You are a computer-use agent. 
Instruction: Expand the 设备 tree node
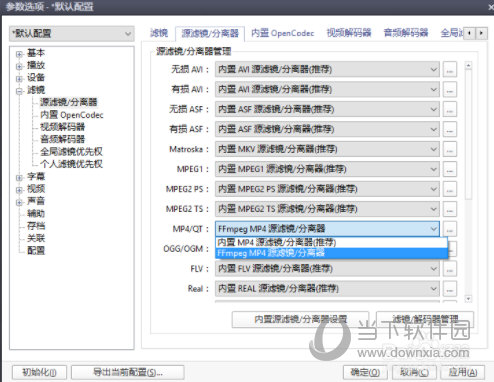[19, 79]
